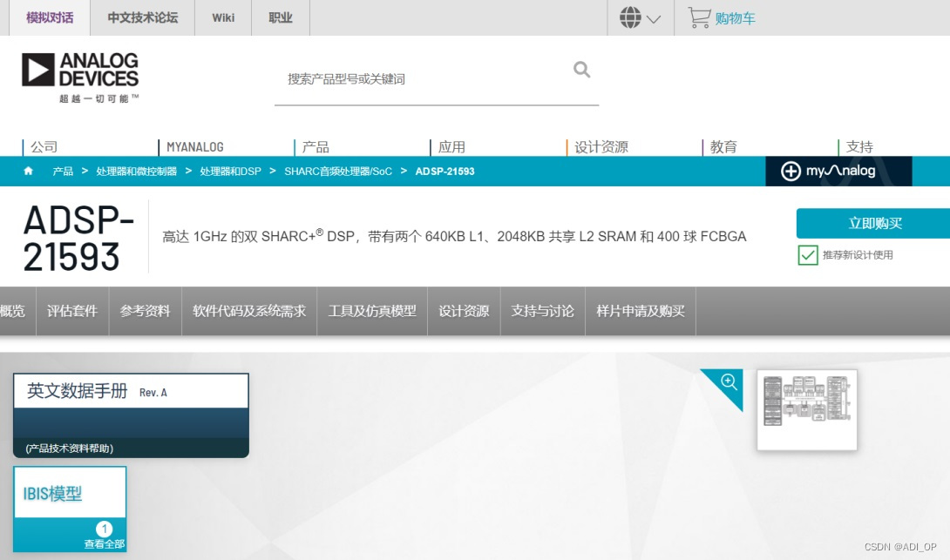Click the myAnalog banner button
950x560 pixels.
pos(838,172)
